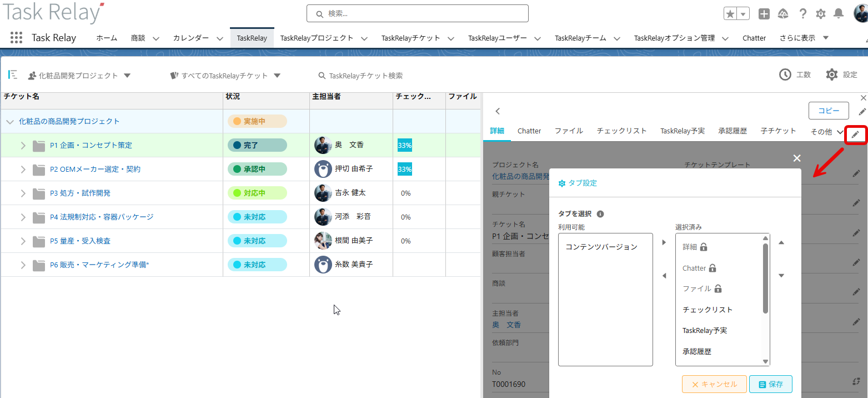Open the Trailhead guidance icon
Screen dimensions: 868x398
pyautogui.click(x=783, y=14)
